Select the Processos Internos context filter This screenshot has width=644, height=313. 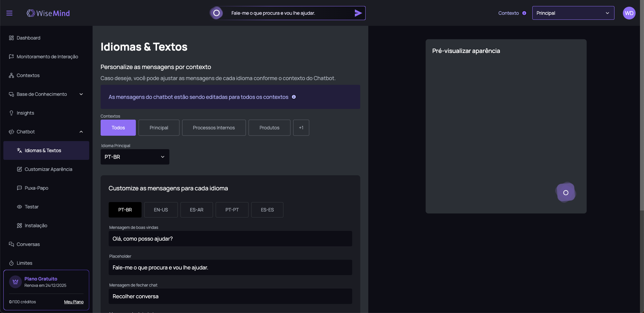pos(214,128)
